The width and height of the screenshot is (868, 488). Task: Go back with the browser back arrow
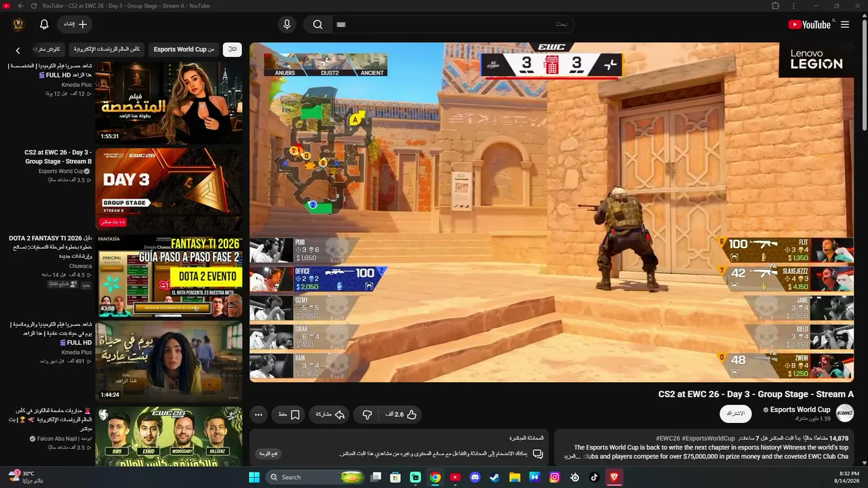coord(20,6)
